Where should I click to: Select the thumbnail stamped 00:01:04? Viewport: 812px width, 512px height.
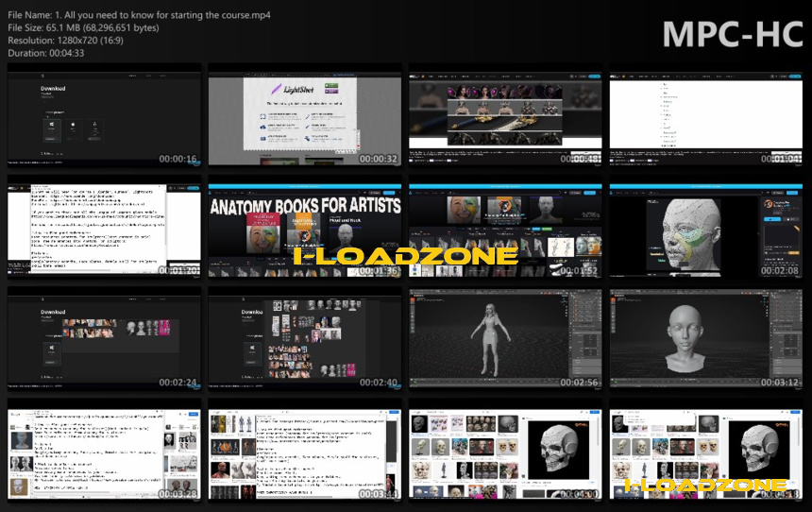coord(706,115)
